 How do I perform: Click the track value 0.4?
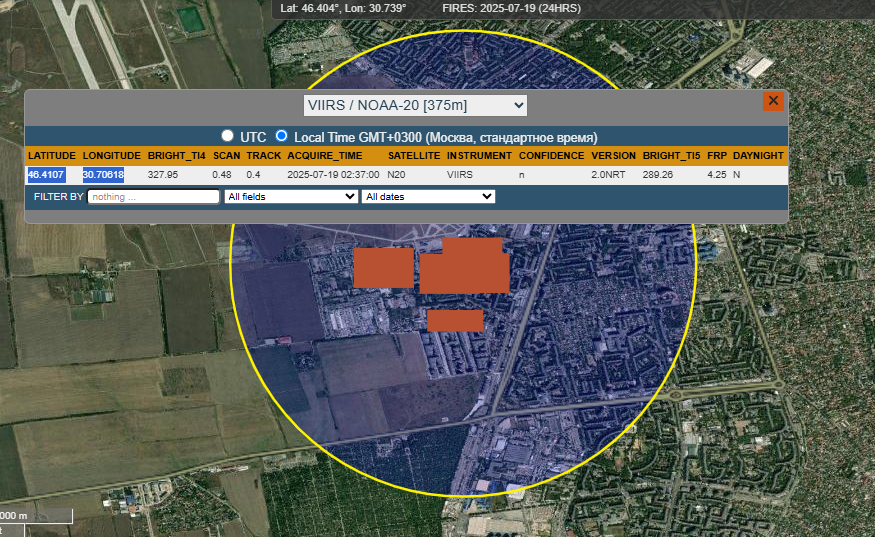[x=253, y=175]
